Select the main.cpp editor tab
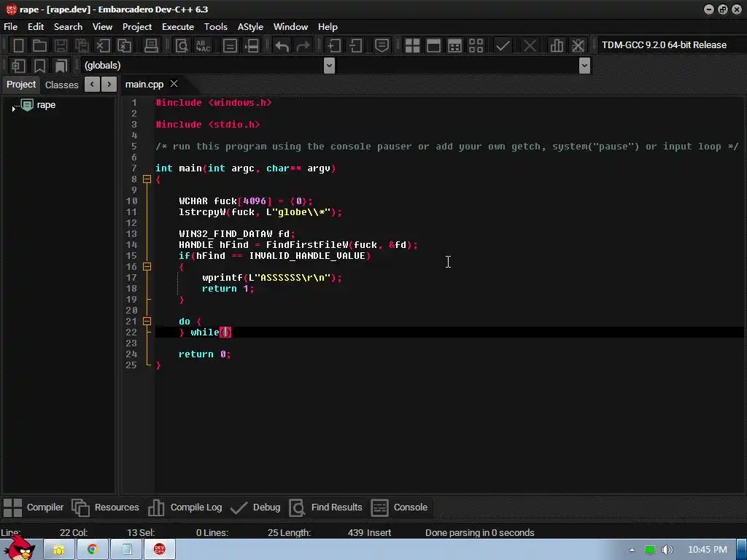The width and height of the screenshot is (747, 560). (144, 85)
